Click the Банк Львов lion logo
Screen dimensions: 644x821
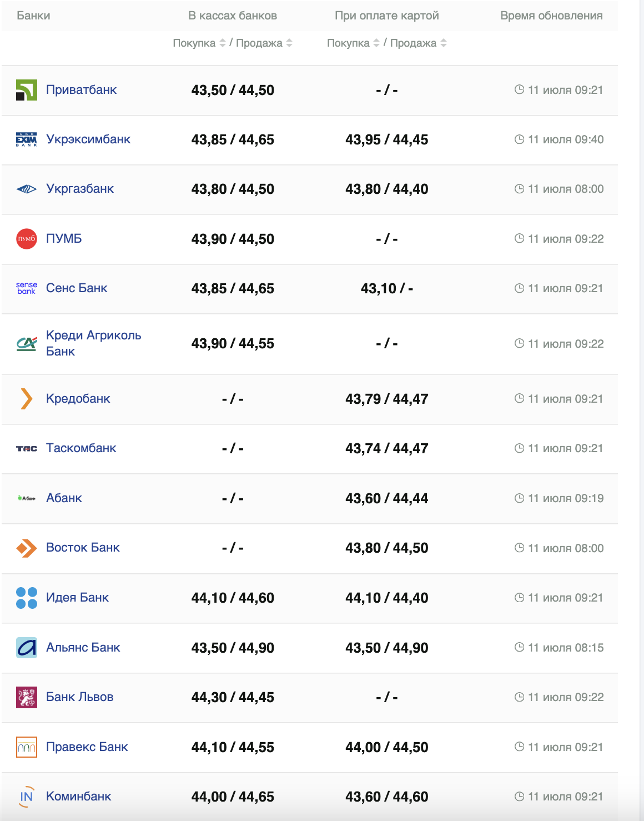tap(27, 697)
